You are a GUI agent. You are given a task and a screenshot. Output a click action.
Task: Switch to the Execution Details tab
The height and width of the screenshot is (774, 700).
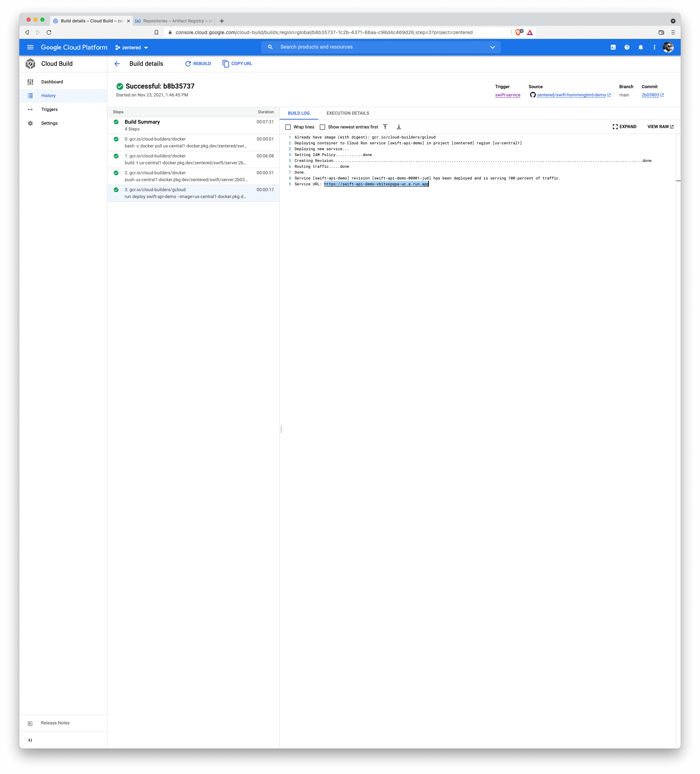[x=347, y=113]
